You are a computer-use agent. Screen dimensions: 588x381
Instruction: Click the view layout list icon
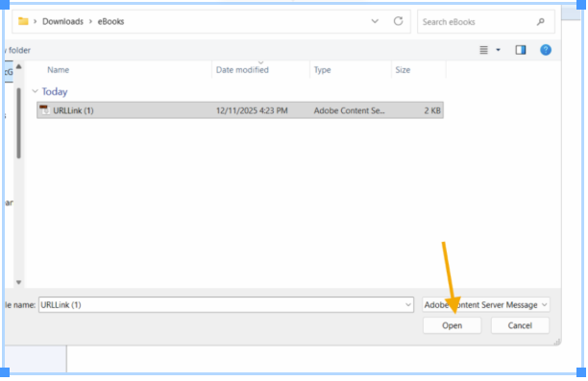[x=483, y=50]
